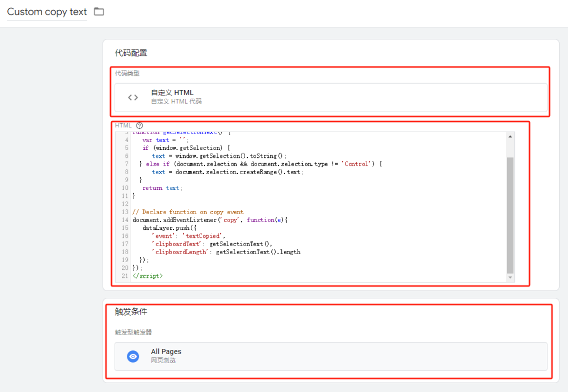Click the "'Control'" string in line 7
The width and height of the screenshot is (568, 392).
[x=356, y=164]
